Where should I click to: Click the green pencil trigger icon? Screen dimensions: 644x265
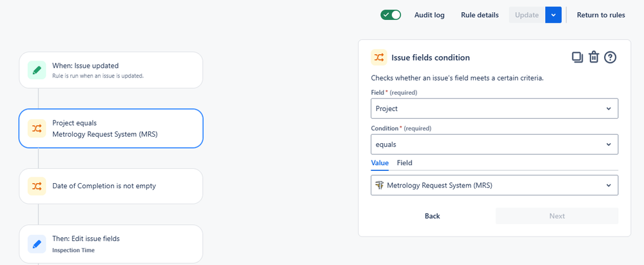point(37,70)
